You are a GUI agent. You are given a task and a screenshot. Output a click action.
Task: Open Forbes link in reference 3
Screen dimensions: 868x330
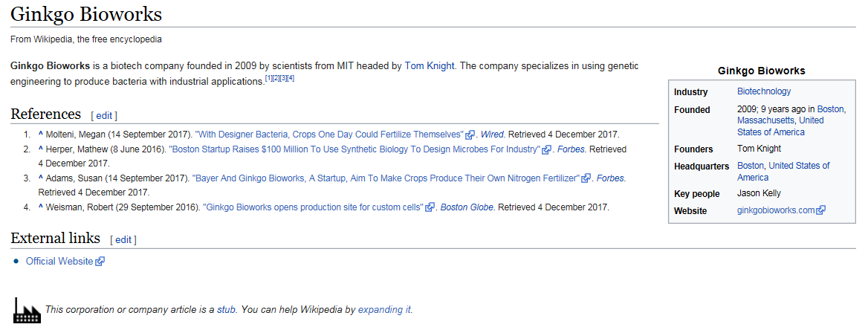[610, 179]
